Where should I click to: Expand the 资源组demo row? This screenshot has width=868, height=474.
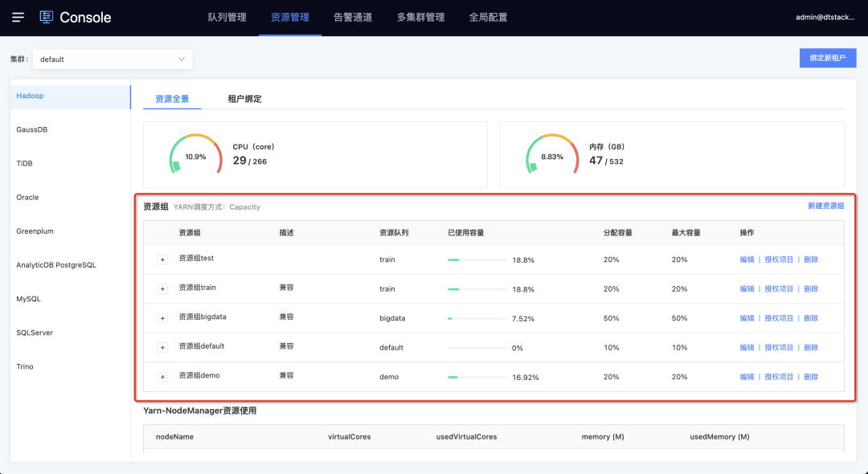(x=162, y=377)
